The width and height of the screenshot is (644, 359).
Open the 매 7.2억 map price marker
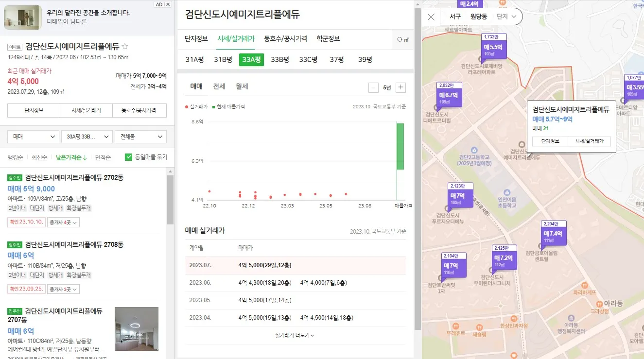click(x=504, y=258)
